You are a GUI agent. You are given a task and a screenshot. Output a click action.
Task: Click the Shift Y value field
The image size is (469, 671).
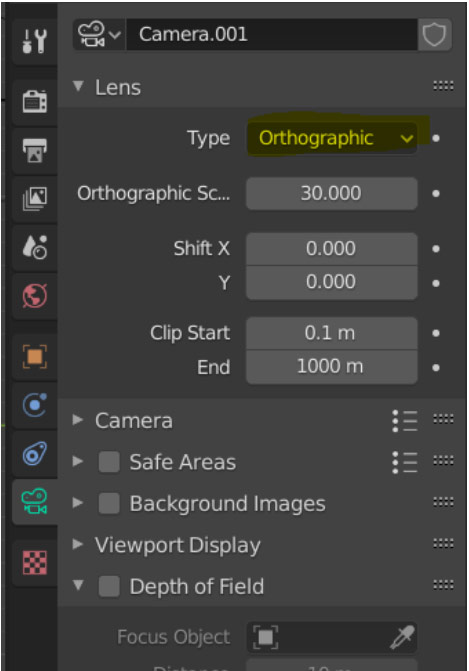331,282
